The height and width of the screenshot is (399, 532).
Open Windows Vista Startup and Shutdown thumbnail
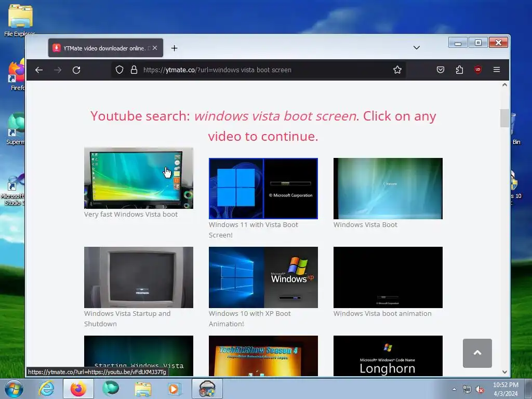tap(138, 277)
